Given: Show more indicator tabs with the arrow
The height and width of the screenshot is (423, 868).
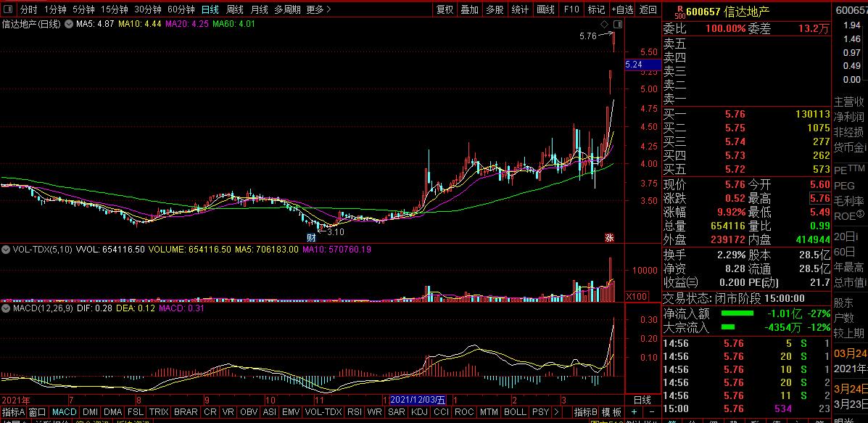Looking at the screenshot, I should pyautogui.click(x=555, y=413).
